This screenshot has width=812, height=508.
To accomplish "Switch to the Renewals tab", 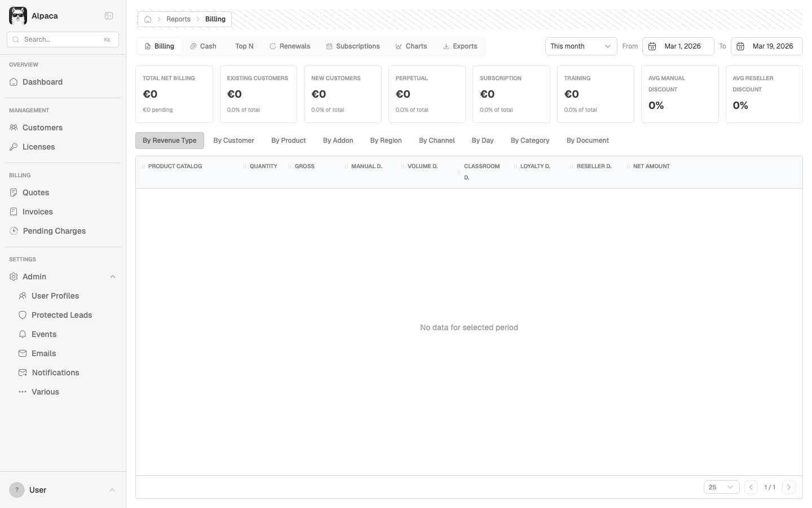I will pos(290,46).
